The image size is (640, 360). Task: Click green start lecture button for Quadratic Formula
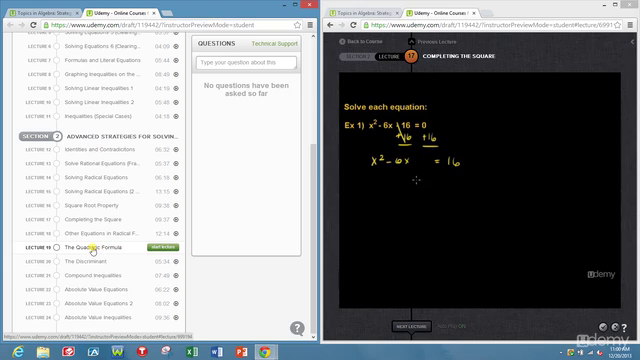[x=163, y=247]
